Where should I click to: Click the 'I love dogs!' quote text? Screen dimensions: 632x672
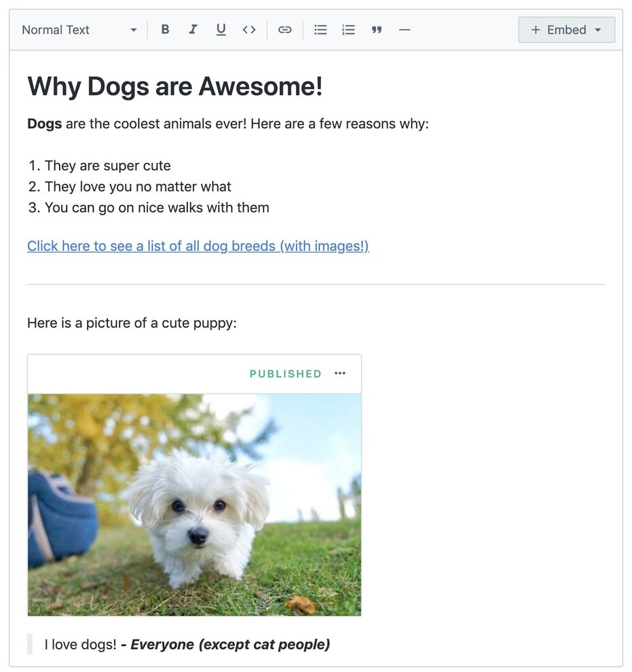80,644
